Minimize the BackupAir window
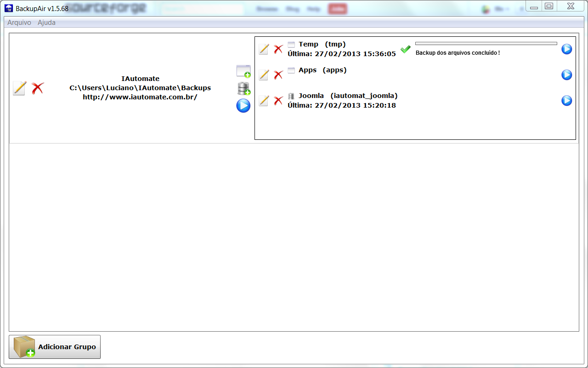The width and height of the screenshot is (588, 368). pyautogui.click(x=534, y=6)
